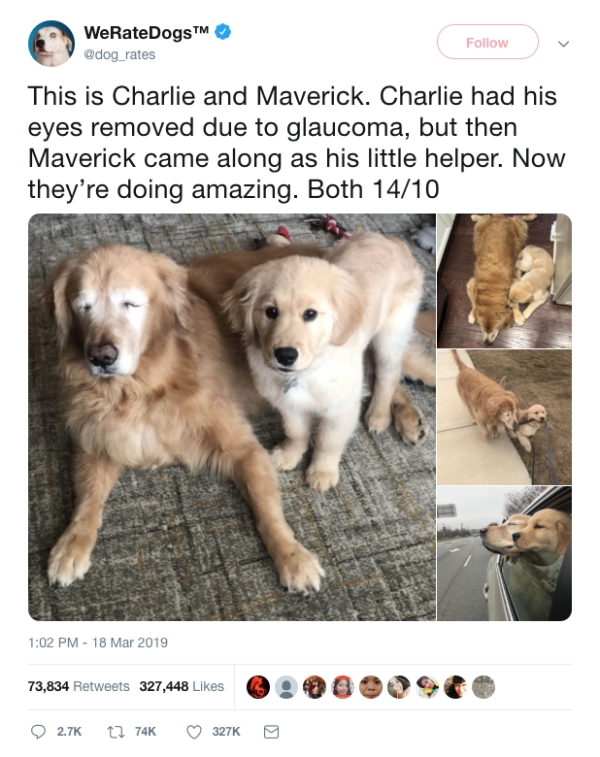This screenshot has height=757, width=600.
Task: Click the reply speech bubble icon
Action: [38, 732]
